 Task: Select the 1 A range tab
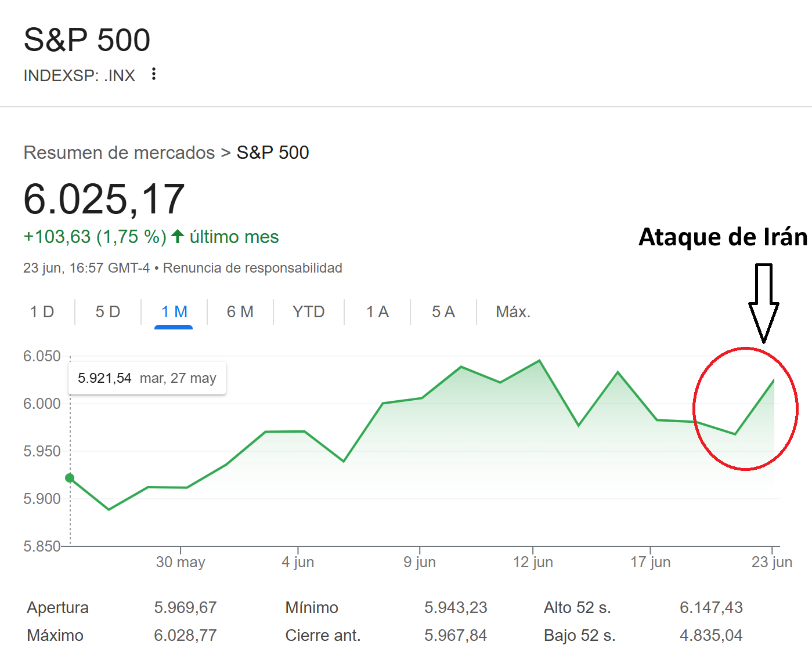click(377, 312)
